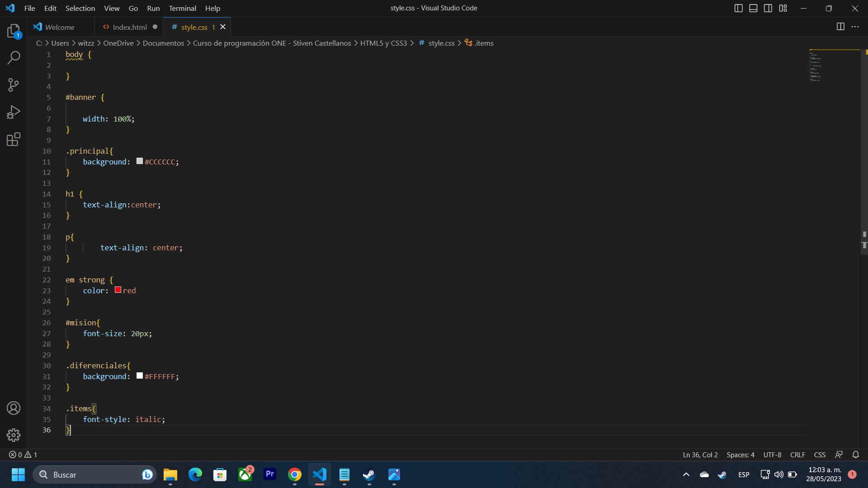Open the Search view in activity bar
This screenshot has height=488, width=868.
14,58
